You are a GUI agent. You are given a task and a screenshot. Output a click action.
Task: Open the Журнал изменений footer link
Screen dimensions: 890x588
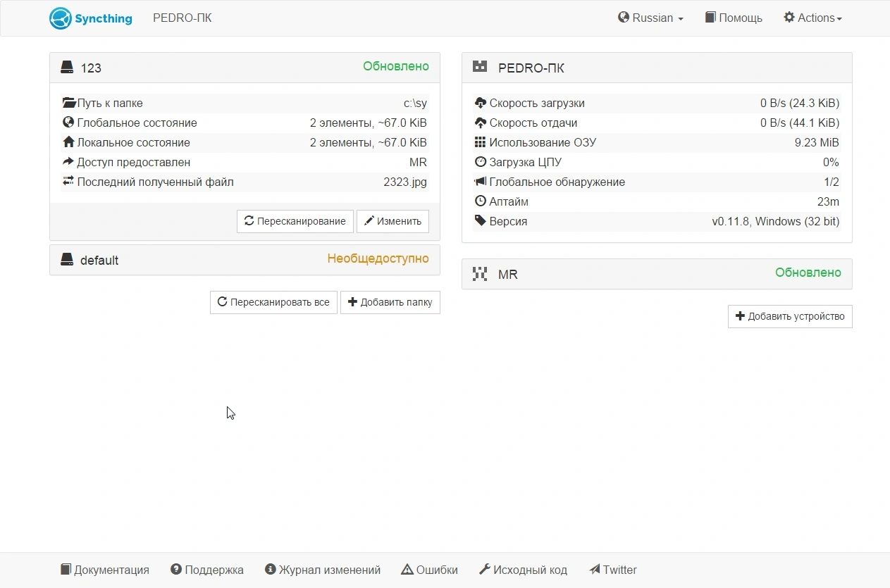[x=323, y=570]
